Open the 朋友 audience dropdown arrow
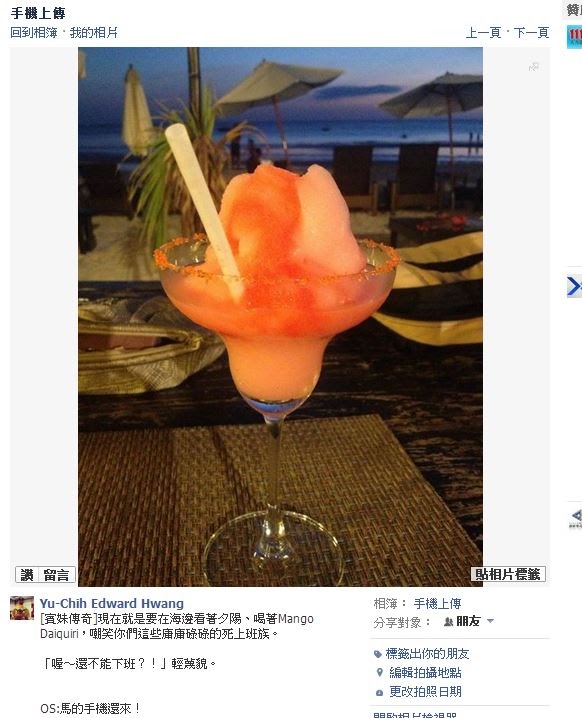This screenshot has height=718, width=582. point(490,621)
